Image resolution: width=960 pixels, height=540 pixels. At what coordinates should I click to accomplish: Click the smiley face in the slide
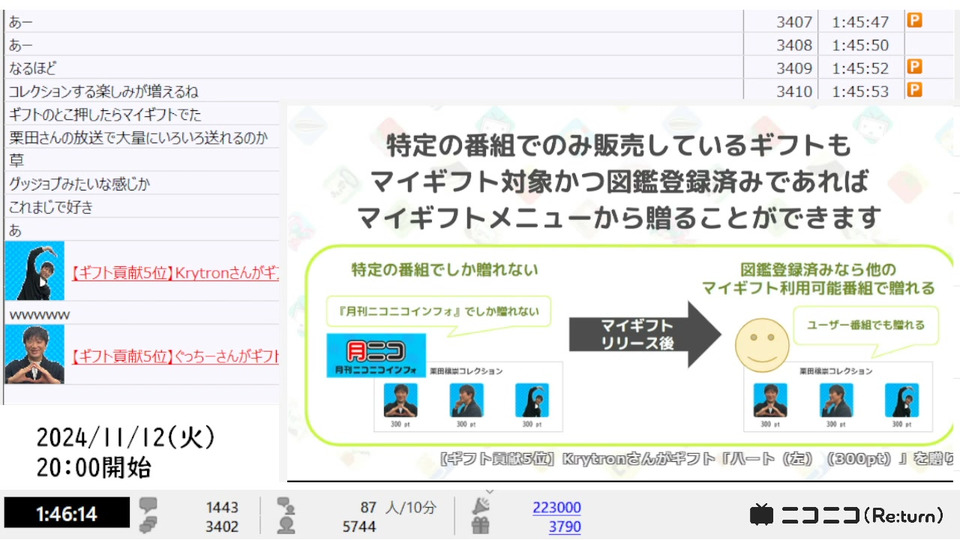tap(762, 345)
